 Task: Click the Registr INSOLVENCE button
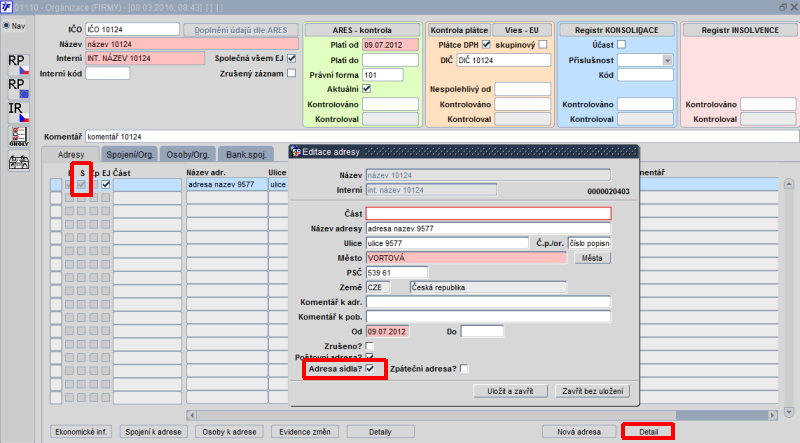point(740,30)
